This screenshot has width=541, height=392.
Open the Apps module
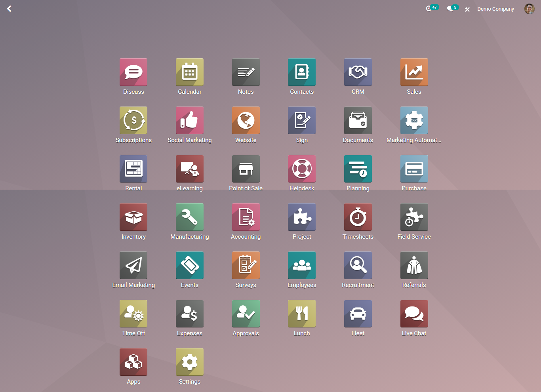pyautogui.click(x=133, y=362)
